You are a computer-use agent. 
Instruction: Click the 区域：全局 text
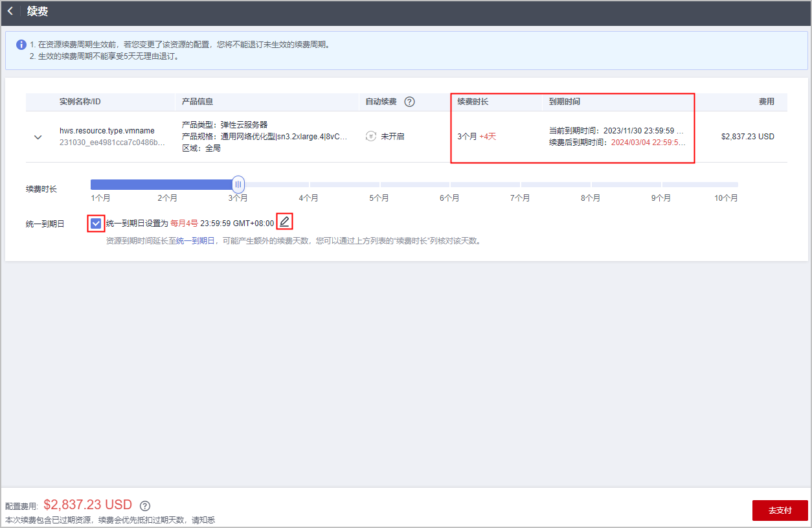(201, 148)
